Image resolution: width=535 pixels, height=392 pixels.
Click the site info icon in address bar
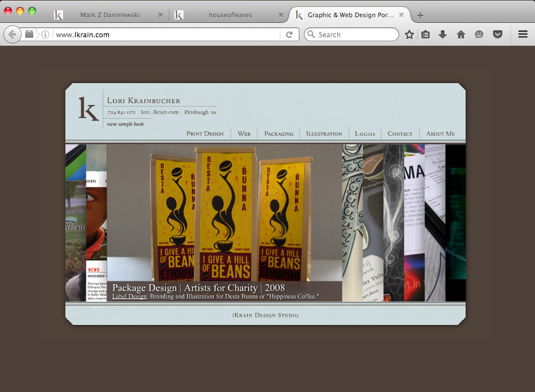[x=45, y=34]
